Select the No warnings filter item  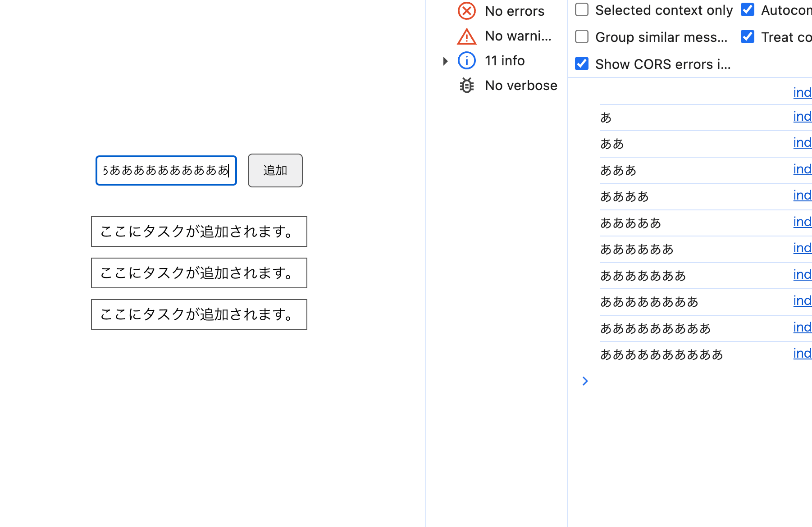(518, 36)
